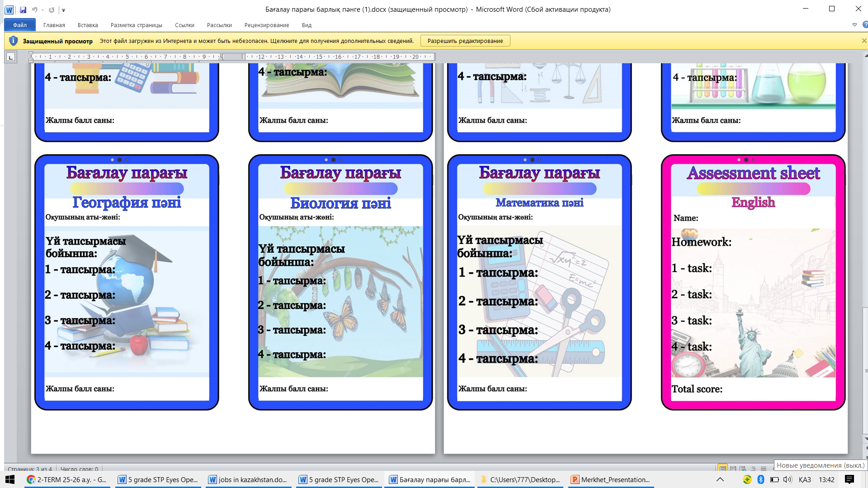Image resolution: width=868 pixels, height=488 pixels.
Task: Switch to Draft view in status bar
Action: tap(764, 469)
